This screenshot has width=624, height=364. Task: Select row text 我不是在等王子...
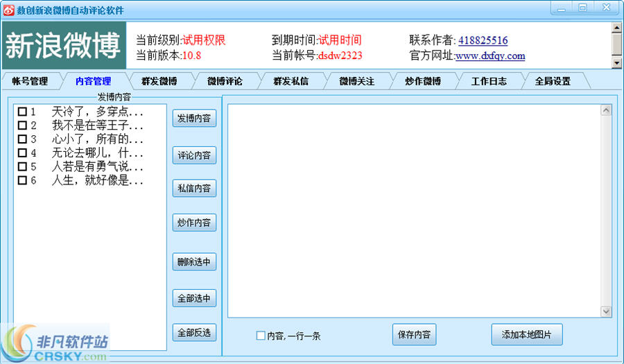(97, 125)
